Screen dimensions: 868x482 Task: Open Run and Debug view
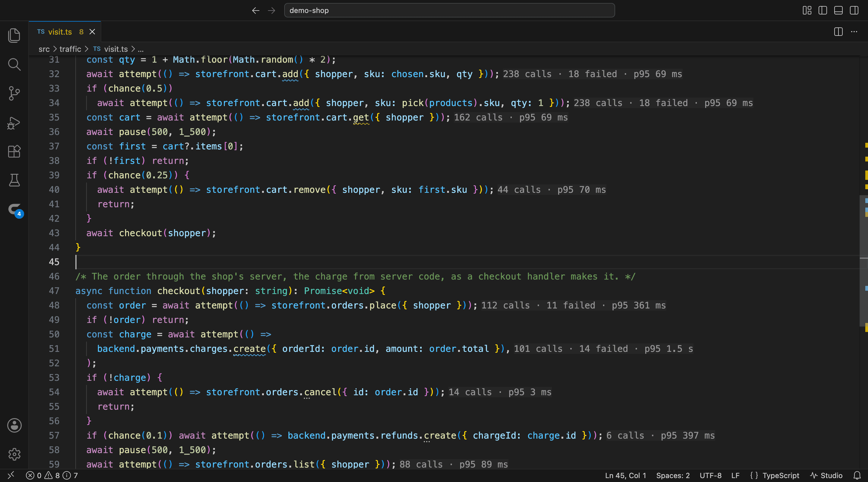pyautogui.click(x=14, y=123)
